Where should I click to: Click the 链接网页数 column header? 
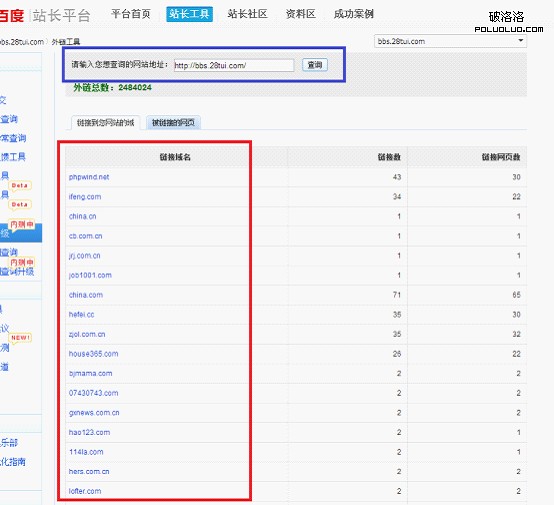pyautogui.click(x=501, y=157)
